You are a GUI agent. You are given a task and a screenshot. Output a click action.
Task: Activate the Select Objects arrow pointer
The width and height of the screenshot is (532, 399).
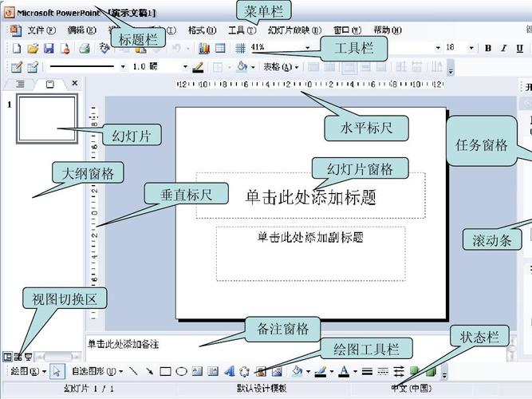point(57,371)
